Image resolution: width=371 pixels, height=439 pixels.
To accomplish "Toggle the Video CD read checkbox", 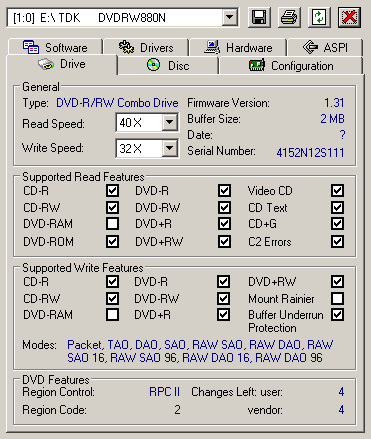I will pyautogui.click(x=337, y=191).
